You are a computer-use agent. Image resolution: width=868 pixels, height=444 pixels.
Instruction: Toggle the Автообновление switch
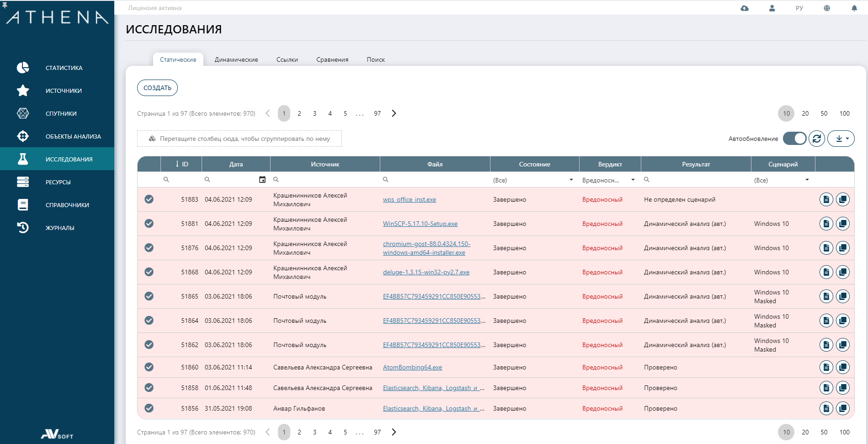pyautogui.click(x=794, y=139)
